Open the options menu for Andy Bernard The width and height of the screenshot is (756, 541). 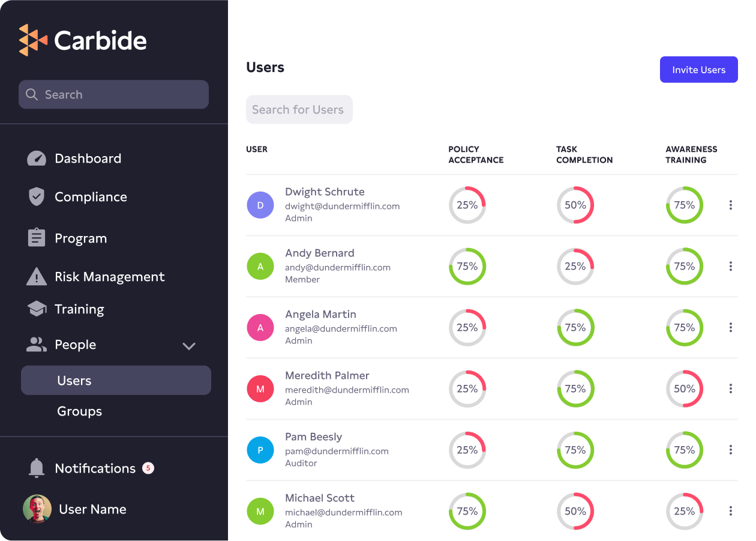[x=730, y=267]
